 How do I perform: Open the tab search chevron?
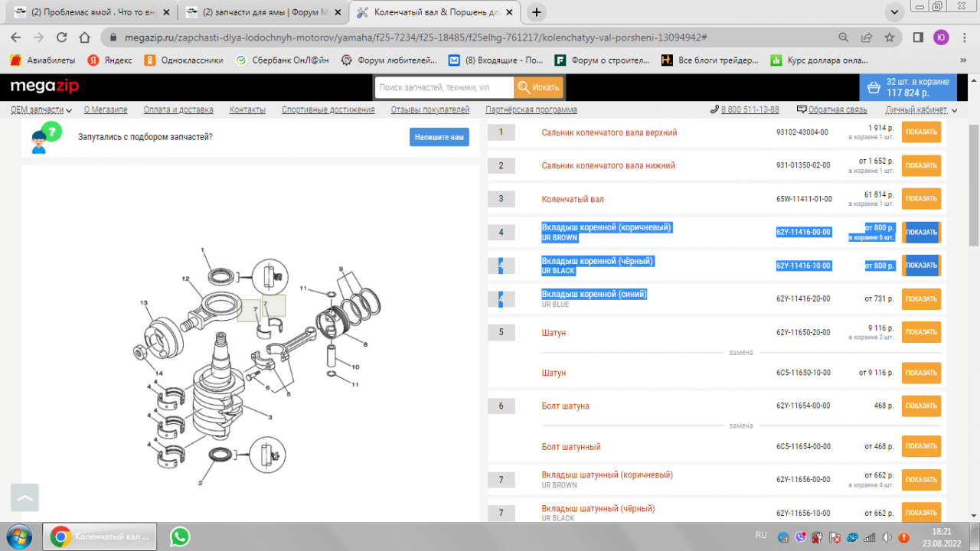click(x=893, y=12)
